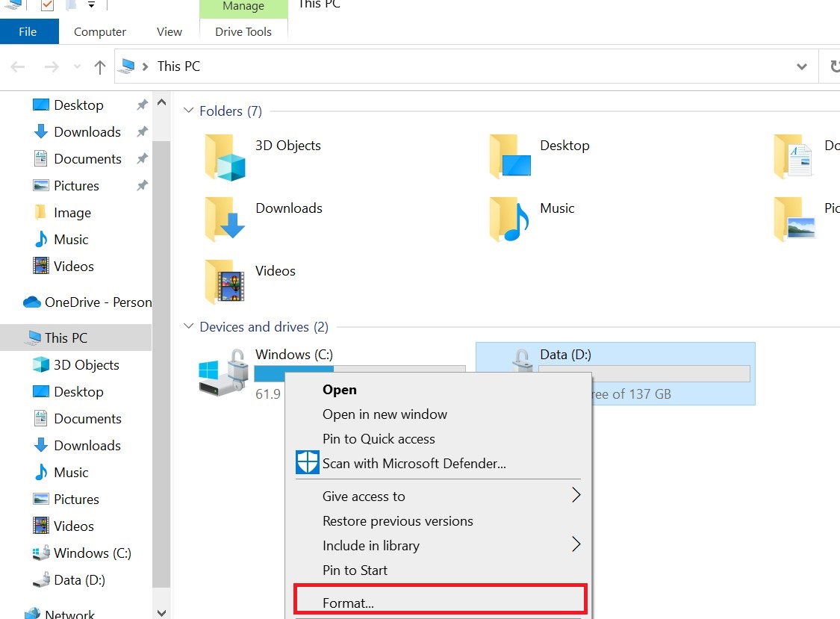Collapse the Folders (7) section
The image size is (840, 619).
pos(188,110)
